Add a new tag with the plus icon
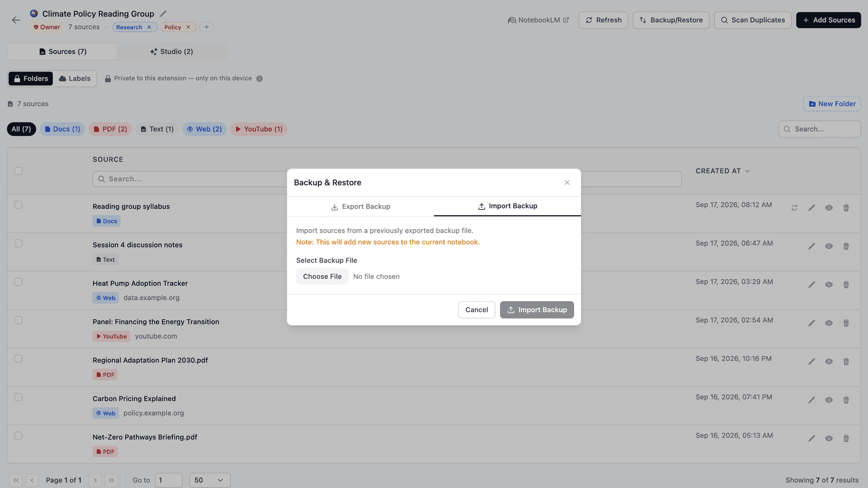This screenshot has width=868, height=488. [207, 27]
